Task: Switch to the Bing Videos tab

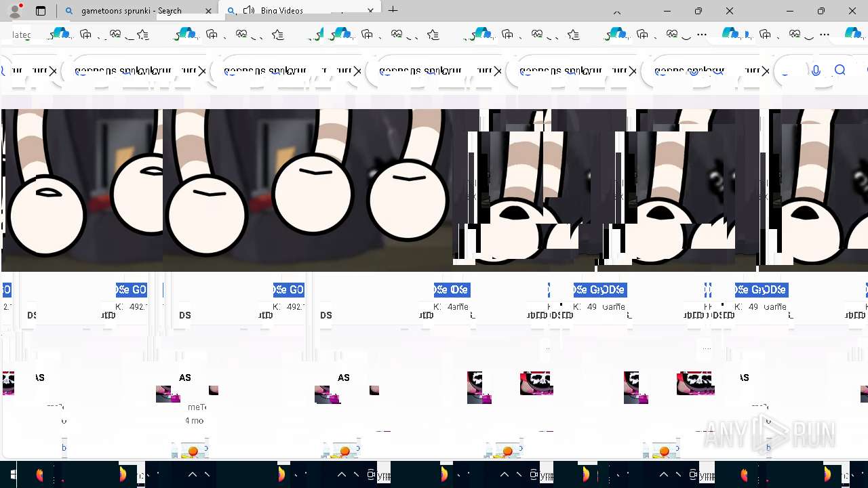Action: click(x=300, y=11)
